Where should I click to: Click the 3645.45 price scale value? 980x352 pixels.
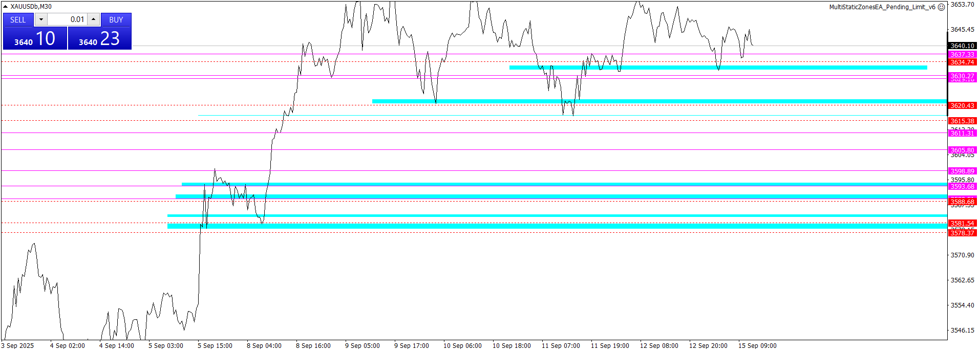(963, 30)
